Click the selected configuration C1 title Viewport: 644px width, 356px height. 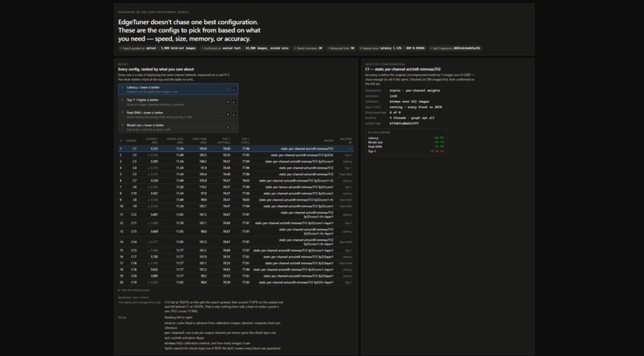(x=403, y=70)
